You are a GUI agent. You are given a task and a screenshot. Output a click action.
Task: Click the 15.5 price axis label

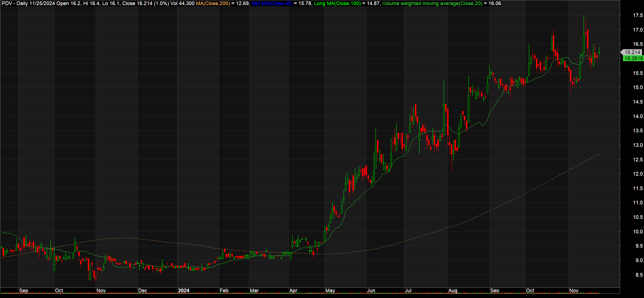(x=638, y=73)
